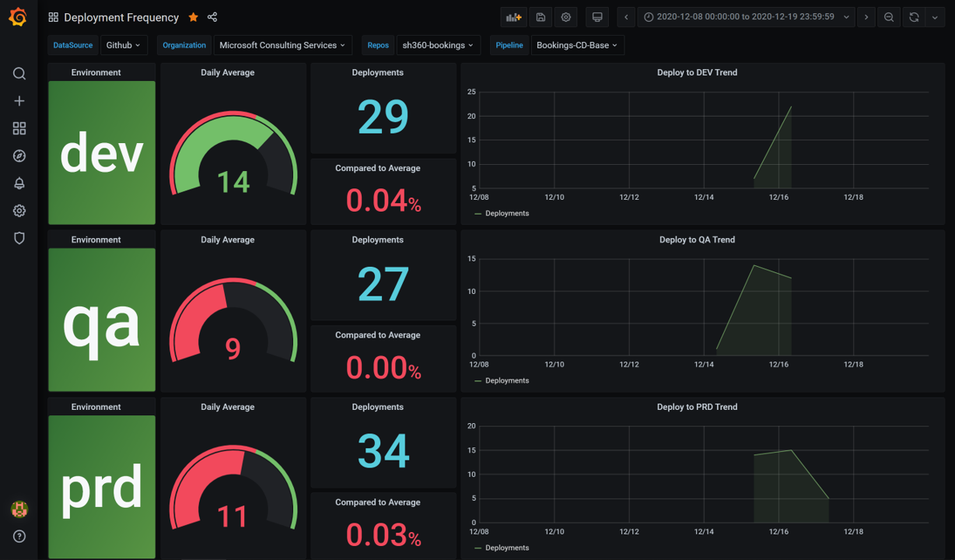Viewport: 955px width, 560px height.
Task: Open the Deploy to QA Trend panel title
Action: tap(697, 240)
